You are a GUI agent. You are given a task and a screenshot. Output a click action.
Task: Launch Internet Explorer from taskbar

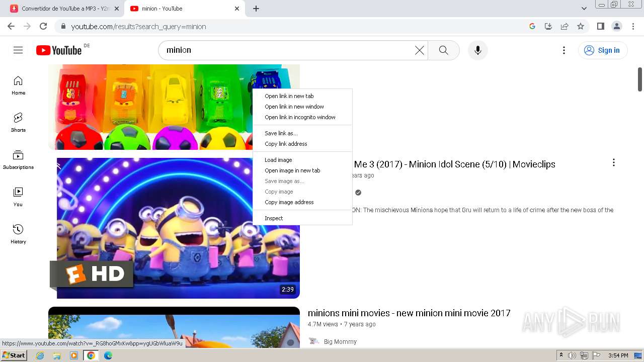coord(40,355)
